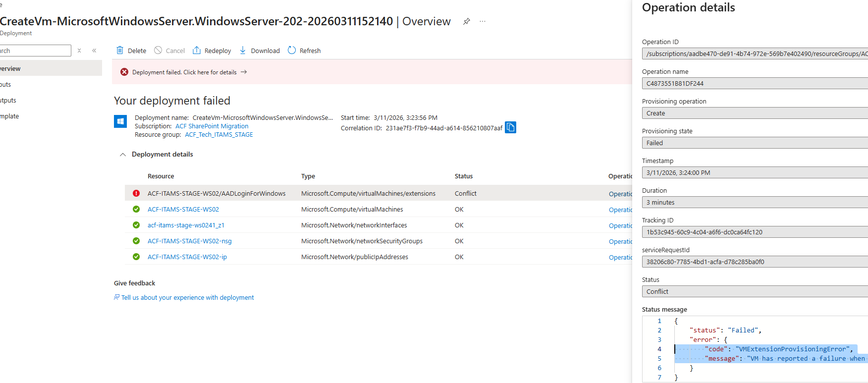The height and width of the screenshot is (383, 868).
Task: Click the Provisioning state field Failed
Action: [x=755, y=143]
